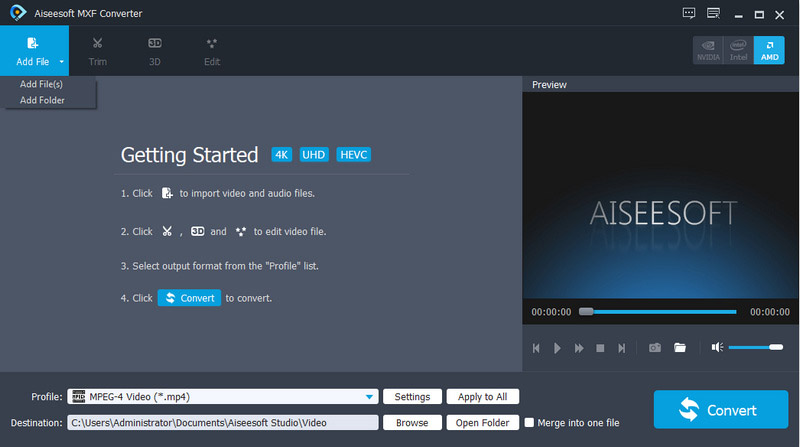Viewport: 800px width, 447px height.
Task: Open the feedback chat bubble icon
Action: (x=689, y=14)
